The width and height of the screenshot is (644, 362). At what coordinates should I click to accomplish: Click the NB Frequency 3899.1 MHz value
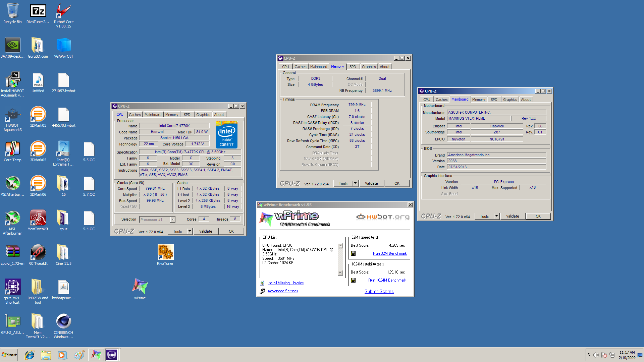(382, 90)
